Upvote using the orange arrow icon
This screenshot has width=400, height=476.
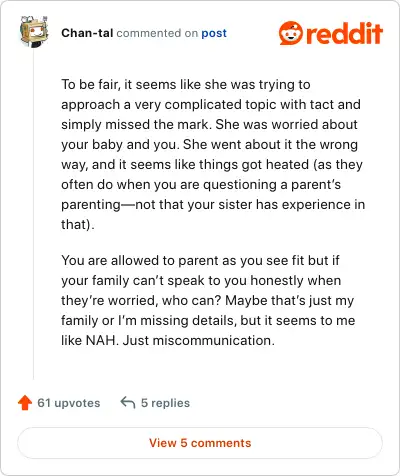pyautogui.click(x=25, y=403)
